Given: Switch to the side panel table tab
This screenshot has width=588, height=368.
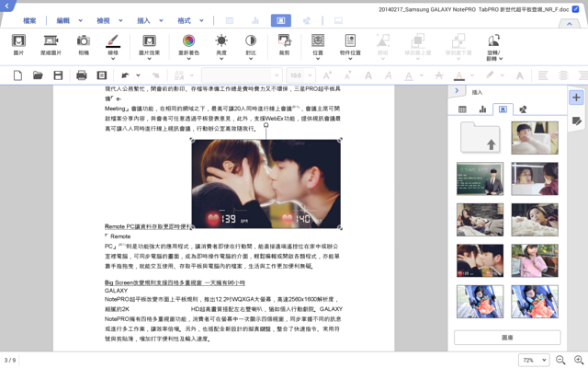Looking at the screenshot, I should [462, 109].
